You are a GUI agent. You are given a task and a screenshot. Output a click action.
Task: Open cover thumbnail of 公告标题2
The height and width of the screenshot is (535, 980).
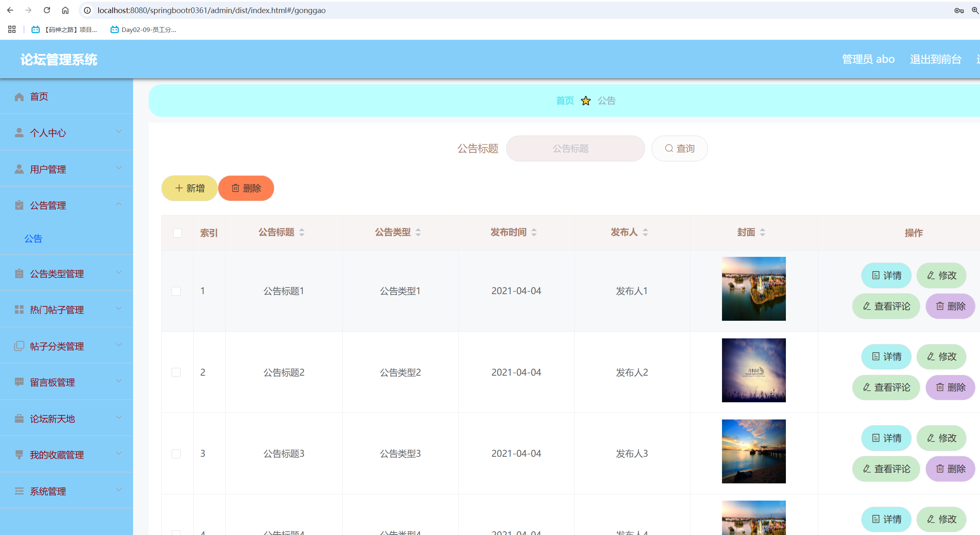pos(754,370)
